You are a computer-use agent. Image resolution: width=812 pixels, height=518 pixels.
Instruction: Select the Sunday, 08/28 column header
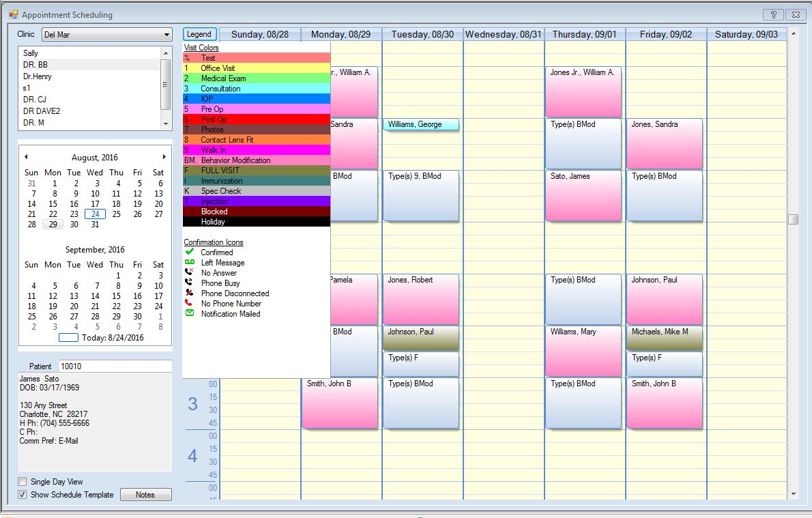click(260, 34)
